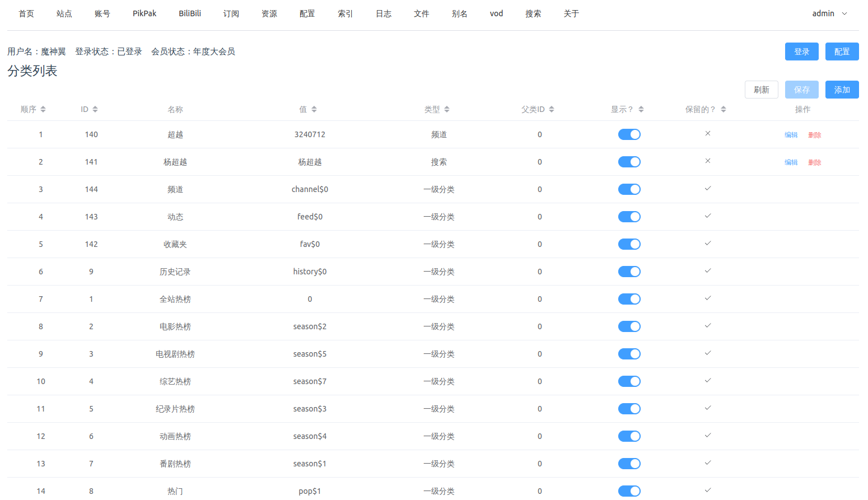
Task: Click the channel$0 value cell
Action: (x=310, y=189)
